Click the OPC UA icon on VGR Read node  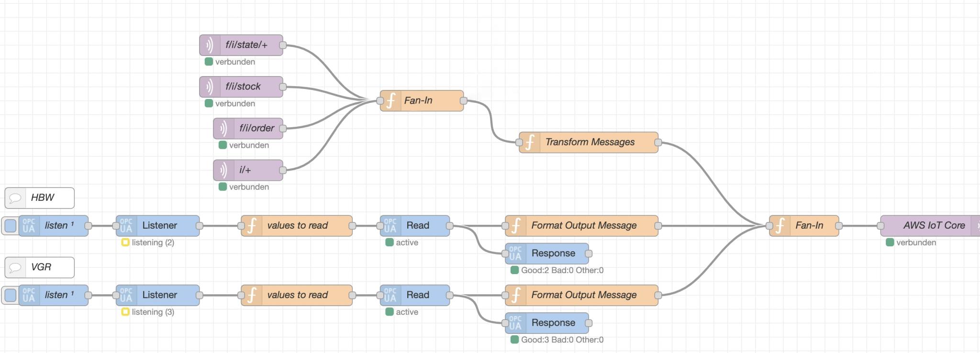point(390,295)
